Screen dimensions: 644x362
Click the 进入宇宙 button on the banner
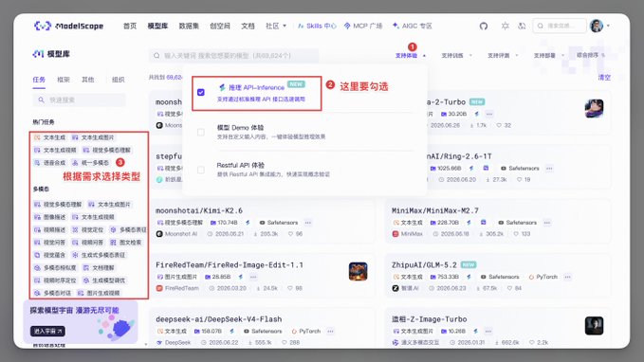(47, 331)
